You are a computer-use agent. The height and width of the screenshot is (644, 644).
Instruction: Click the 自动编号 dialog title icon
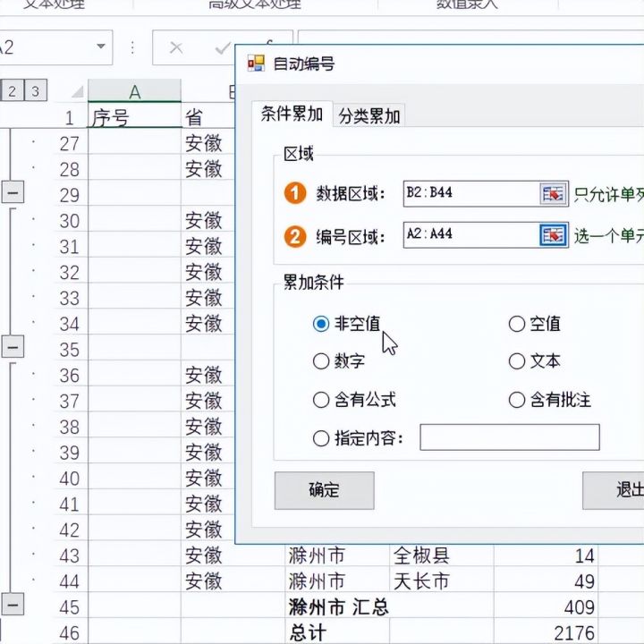256,64
